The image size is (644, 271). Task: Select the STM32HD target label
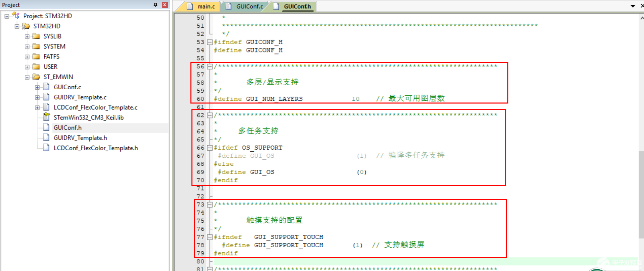tap(47, 26)
